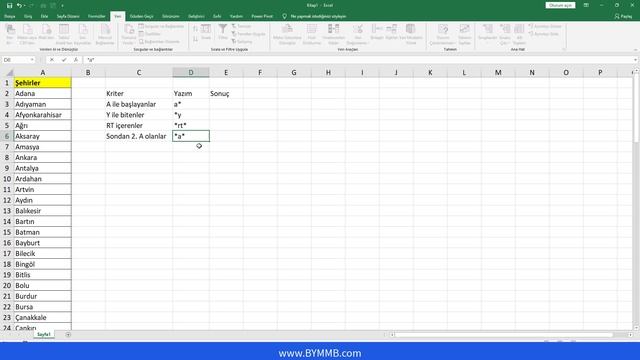This screenshot has height=360, width=640.
Task: Select the Sayfa1 sheet tab
Action: click(x=44, y=334)
